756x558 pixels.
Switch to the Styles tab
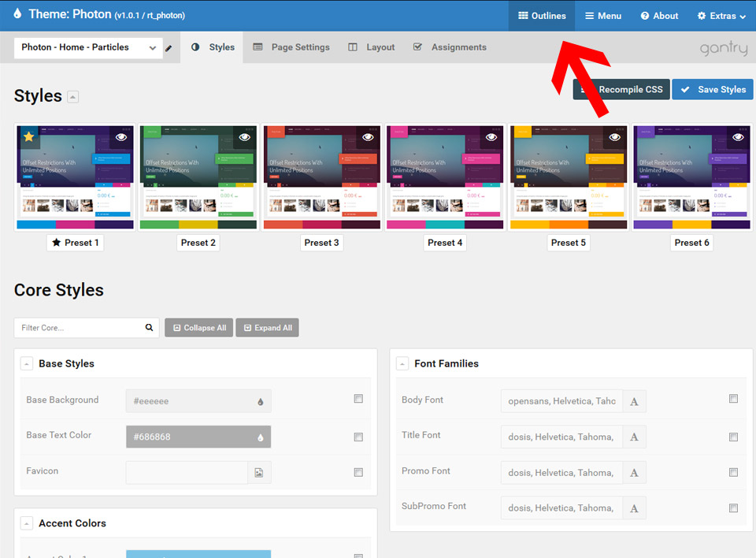point(212,47)
